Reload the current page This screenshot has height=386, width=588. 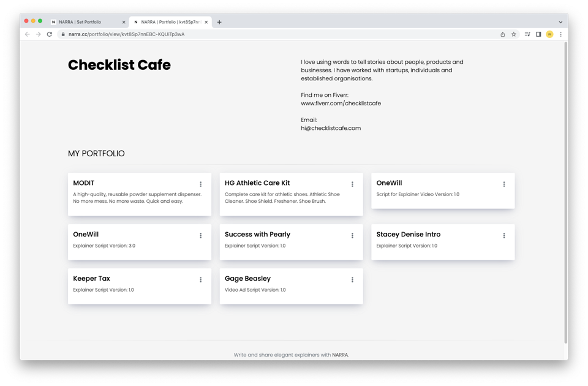[50, 34]
